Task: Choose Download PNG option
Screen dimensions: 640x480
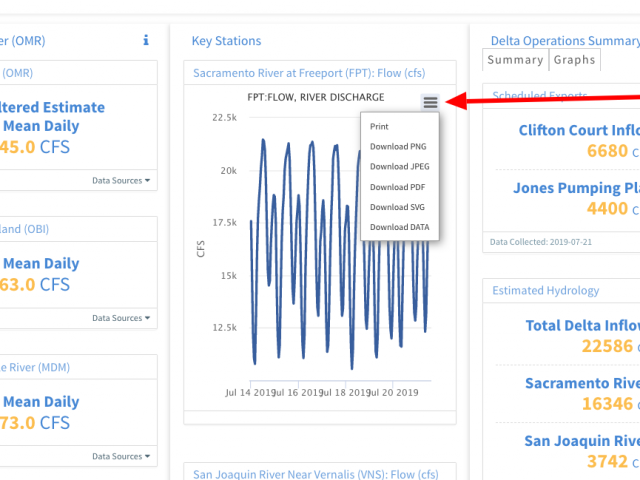Action: point(398,147)
